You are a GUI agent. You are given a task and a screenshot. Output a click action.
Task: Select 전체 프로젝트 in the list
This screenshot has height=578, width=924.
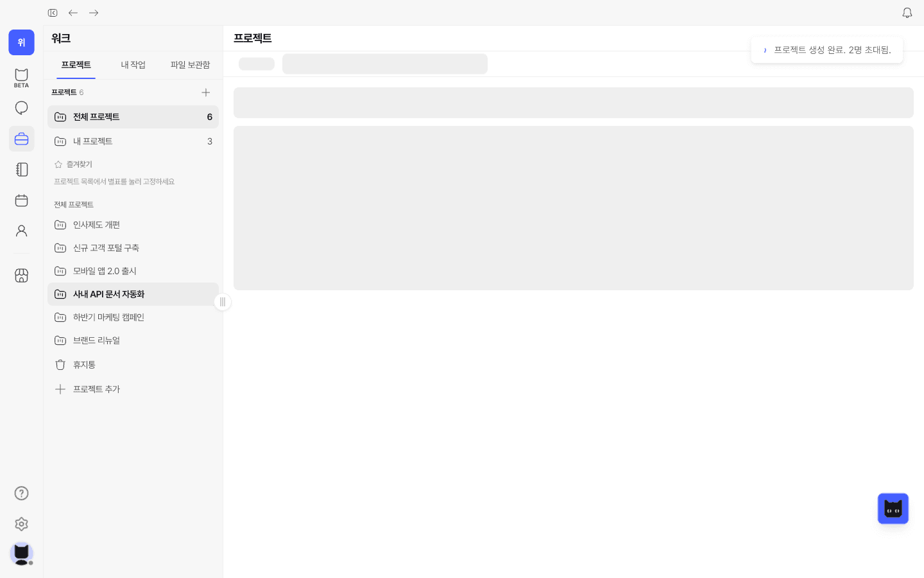(x=133, y=117)
